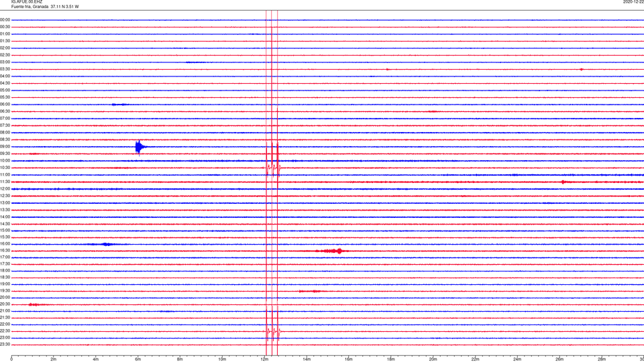Click the 15:00 time label
The width and height of the screenshot is (644, 362).
point(5,230)
